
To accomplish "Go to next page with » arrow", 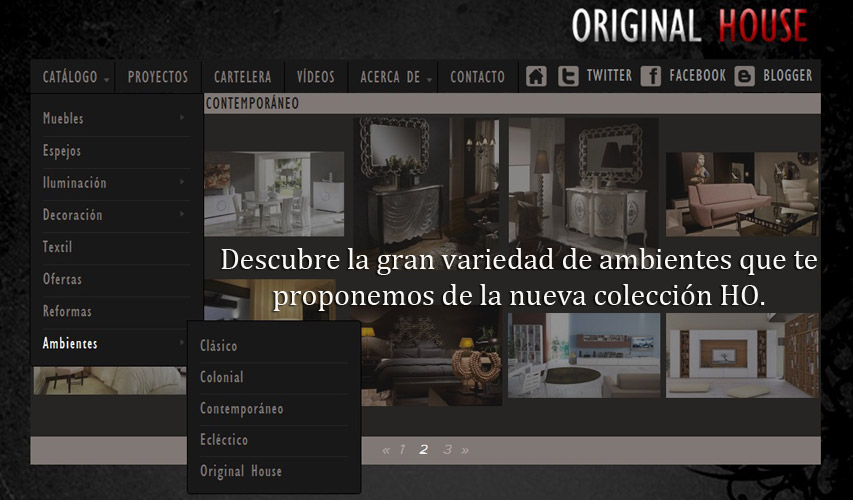I will [x=465, y=450].
